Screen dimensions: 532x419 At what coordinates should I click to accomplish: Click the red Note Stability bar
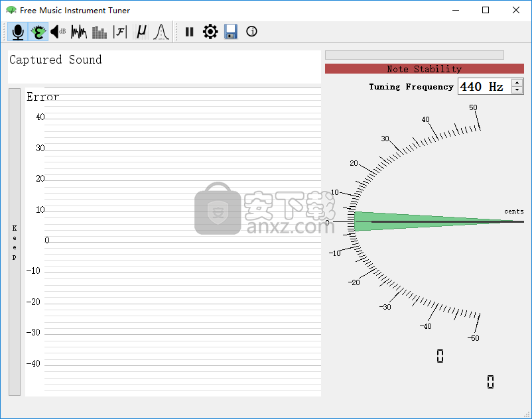(x=424, y=69)
